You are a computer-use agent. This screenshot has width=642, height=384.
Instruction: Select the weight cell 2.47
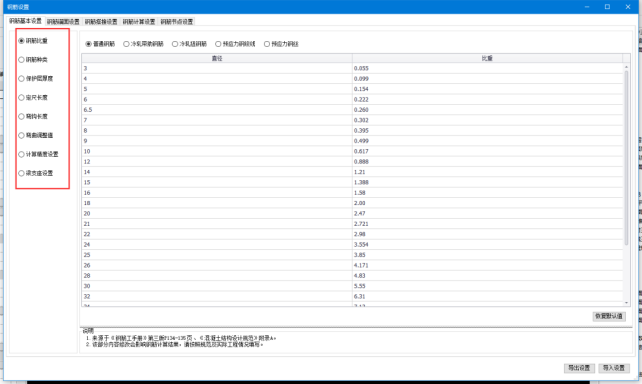487,213
